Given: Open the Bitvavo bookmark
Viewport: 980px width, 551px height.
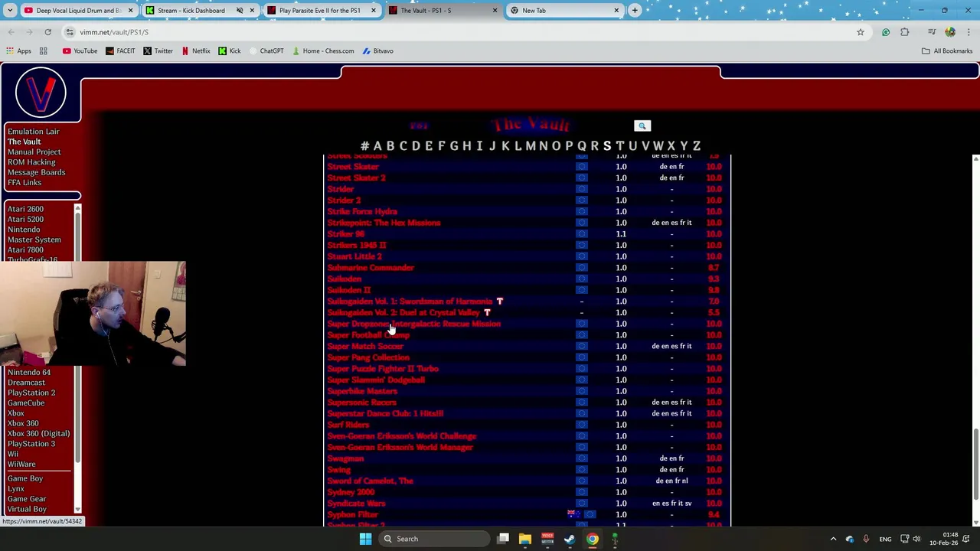Looking at the screenshot, I should 377,51.
